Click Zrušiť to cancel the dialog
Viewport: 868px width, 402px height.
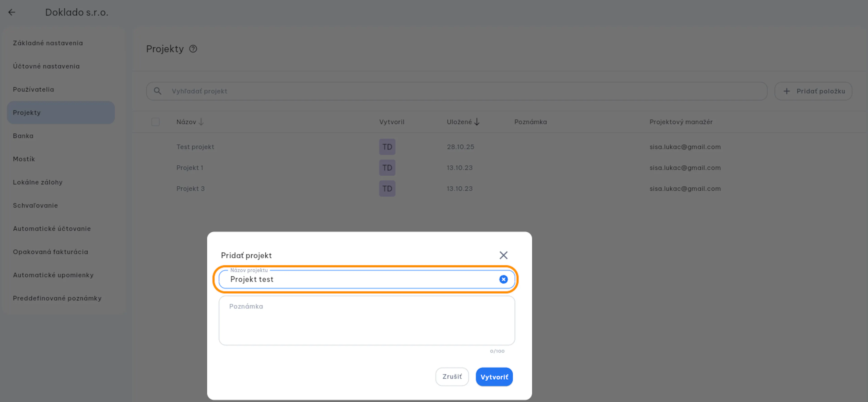coord(452,377)
